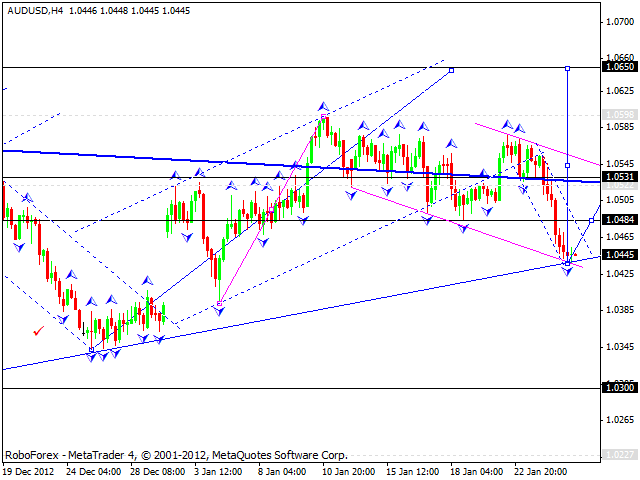Click the square handle atop the vertical blue line
Image resolution: width=640 pixels, height=480 pixels.
click(568, 68)
